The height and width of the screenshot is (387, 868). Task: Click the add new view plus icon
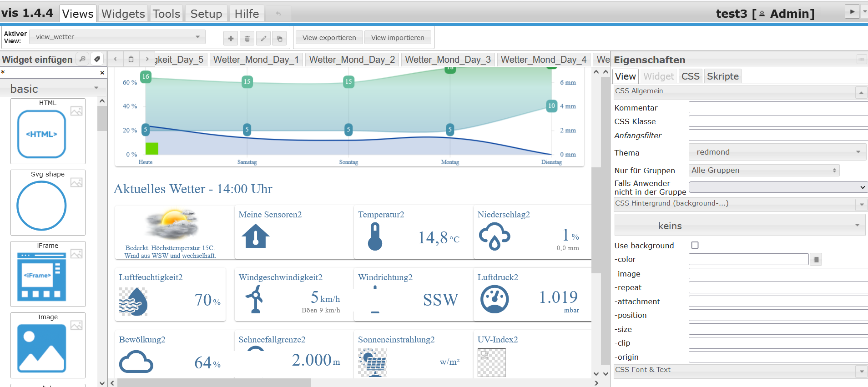(x=231, y=38)
